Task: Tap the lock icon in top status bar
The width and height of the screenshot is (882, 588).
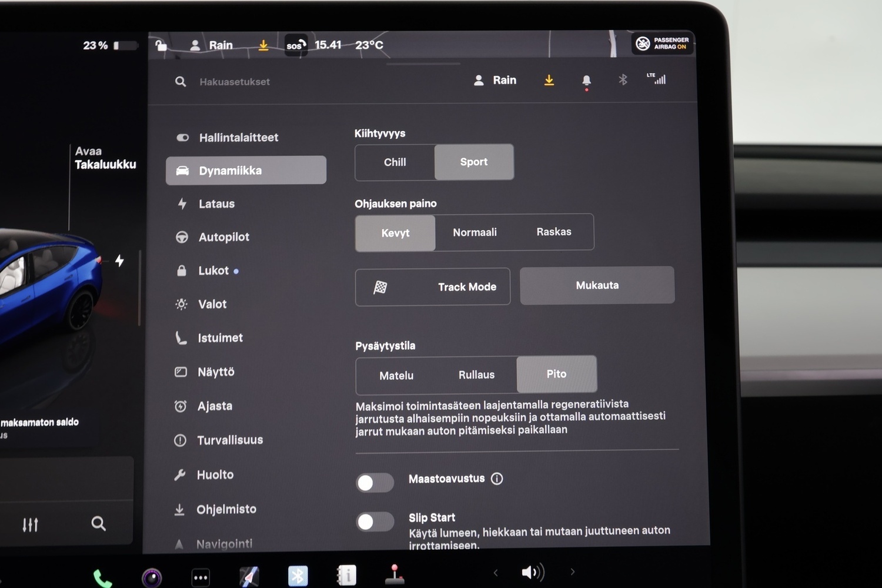Action: [161, 45]
